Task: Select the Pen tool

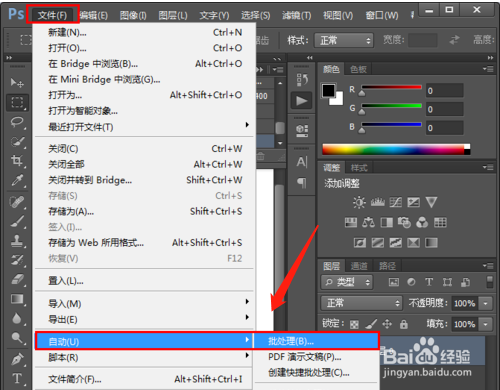Action: click(17, 359)
